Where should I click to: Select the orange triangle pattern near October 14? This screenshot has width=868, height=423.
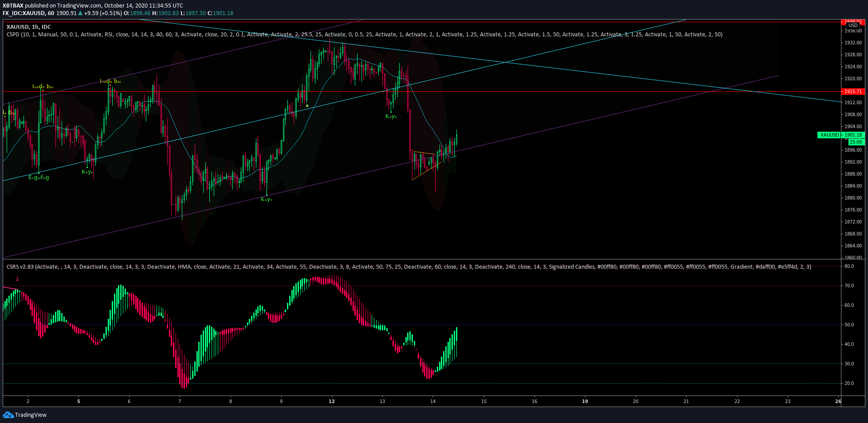[427, 166]
